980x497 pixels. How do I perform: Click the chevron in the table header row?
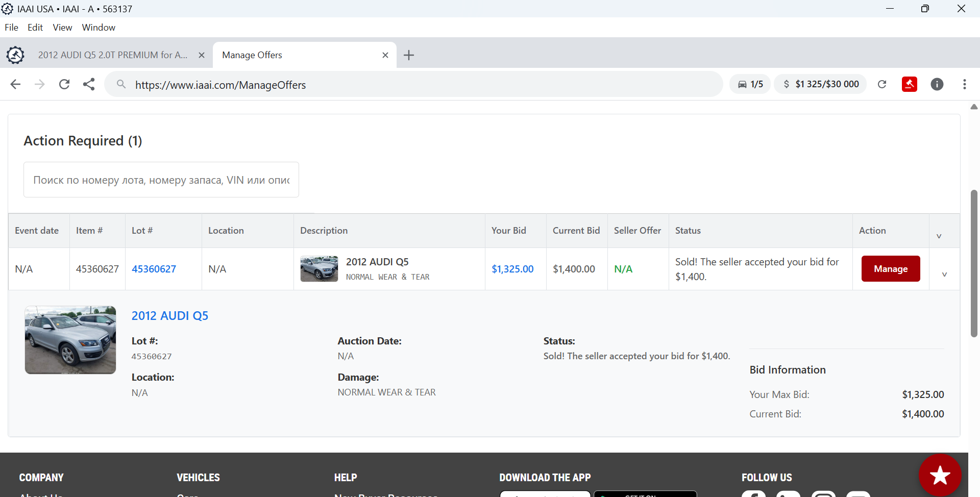coord(939,236)
